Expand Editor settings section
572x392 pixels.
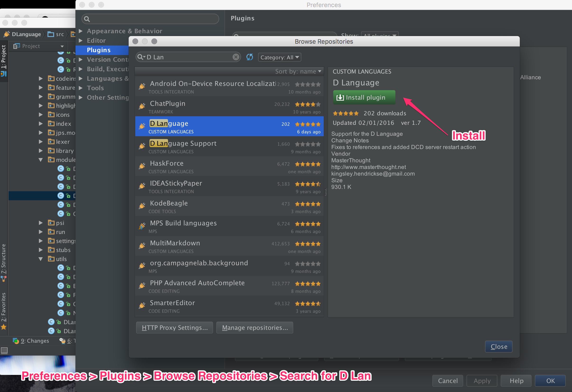[80, 40]
